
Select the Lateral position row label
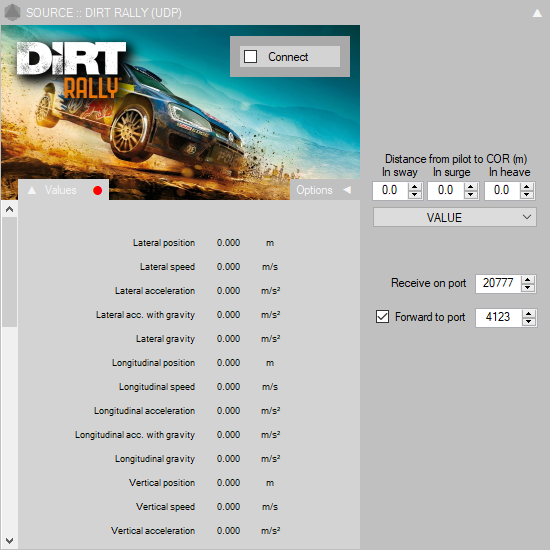[164, 243]
